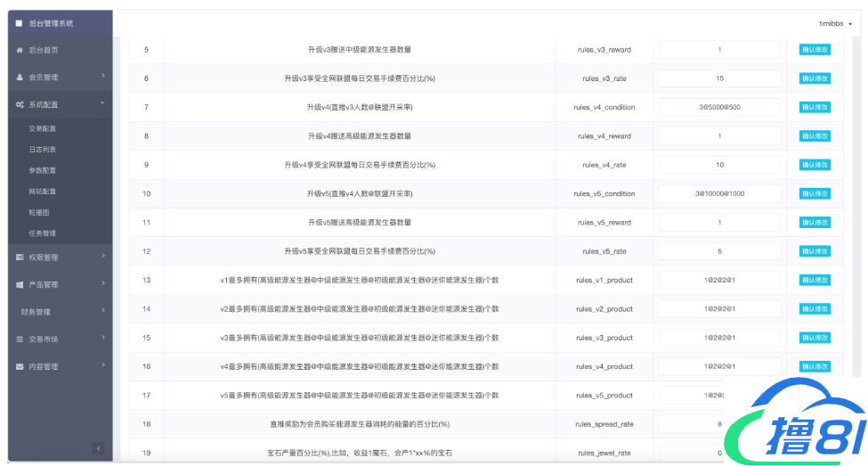Open the 交易配置 submenu item
Screen dimensions: 868x466
tap(42, 128)
